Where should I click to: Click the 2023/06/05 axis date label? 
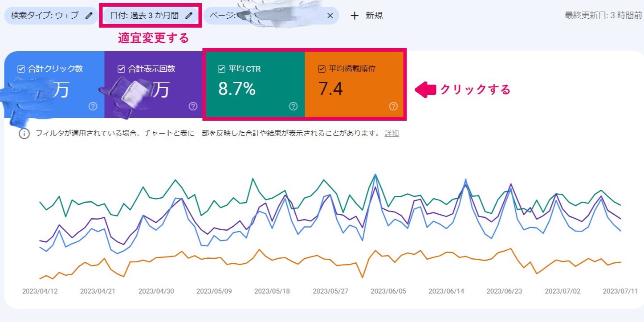[x=388, y=291]
